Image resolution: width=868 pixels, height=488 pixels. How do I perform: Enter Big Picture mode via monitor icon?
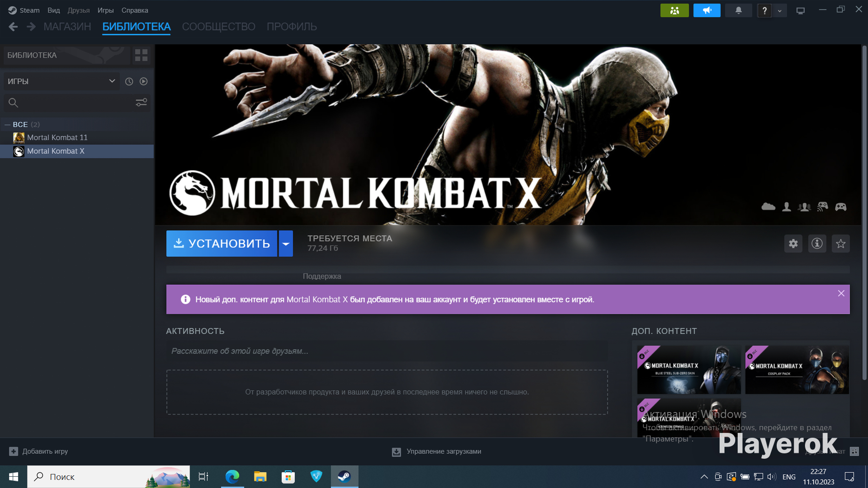click(x=800, y=11)
